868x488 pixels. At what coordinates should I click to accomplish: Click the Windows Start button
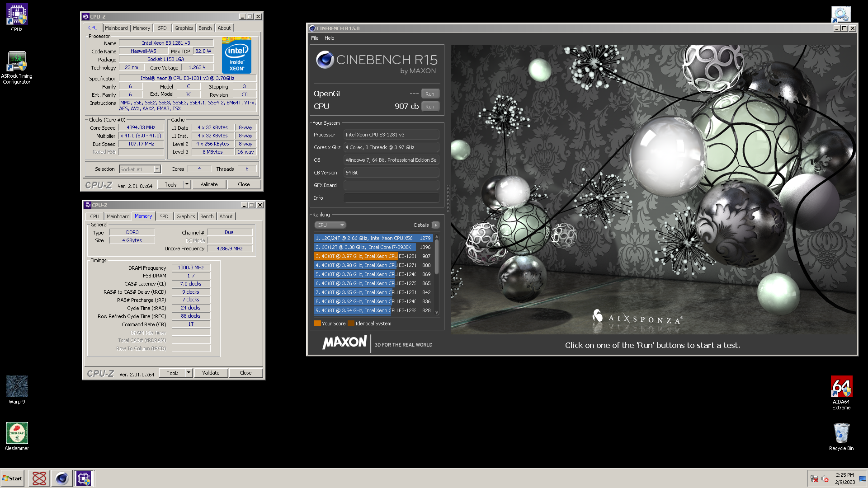click(x=13, y=479)
